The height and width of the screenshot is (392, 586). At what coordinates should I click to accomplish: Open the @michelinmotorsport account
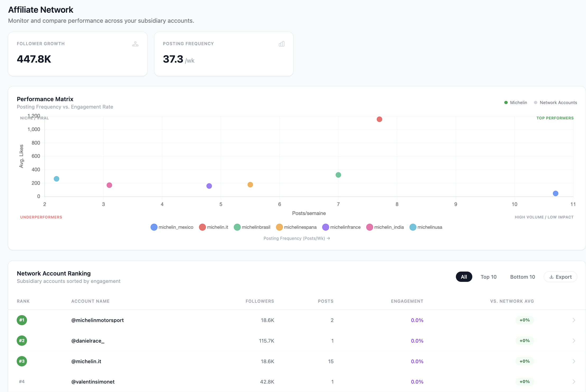point(98,320)
